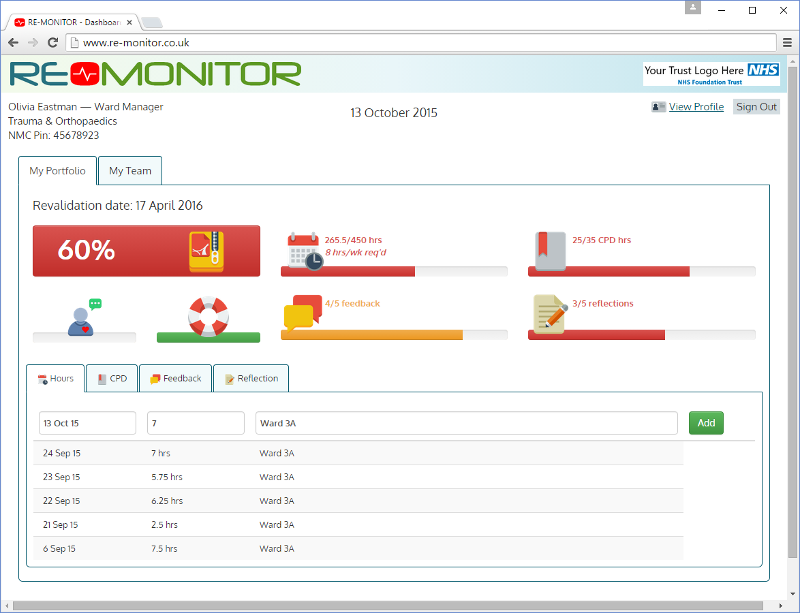Click the NHS trust logo placeholder

pyautogui.click(x=711, y=74)
